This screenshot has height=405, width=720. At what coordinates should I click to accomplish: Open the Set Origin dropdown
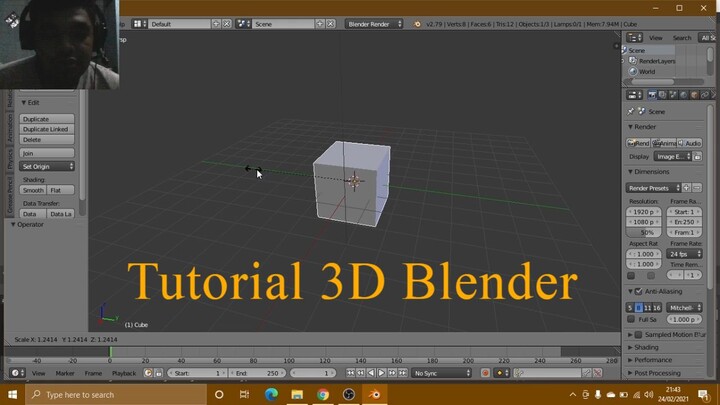(x=47, y=166)
